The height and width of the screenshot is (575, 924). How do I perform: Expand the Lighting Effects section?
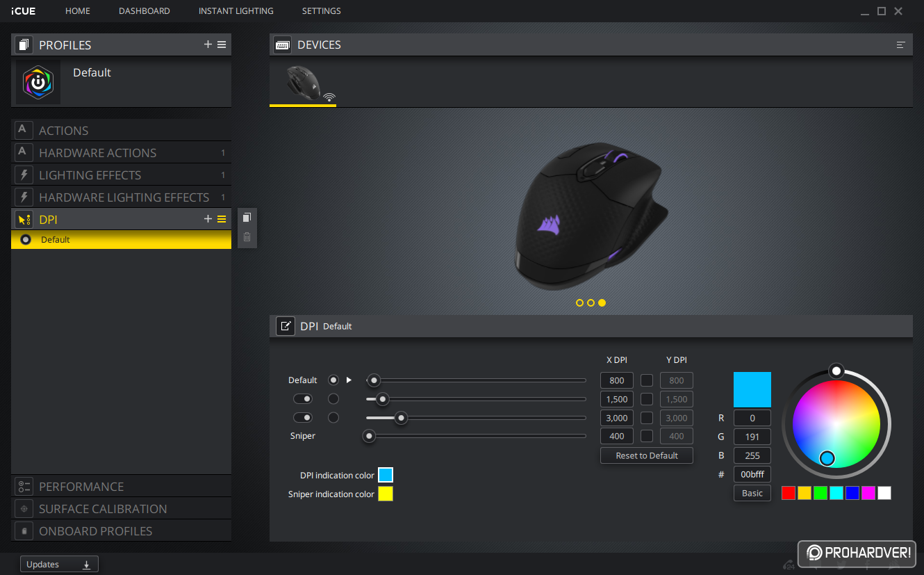point(122,175)
